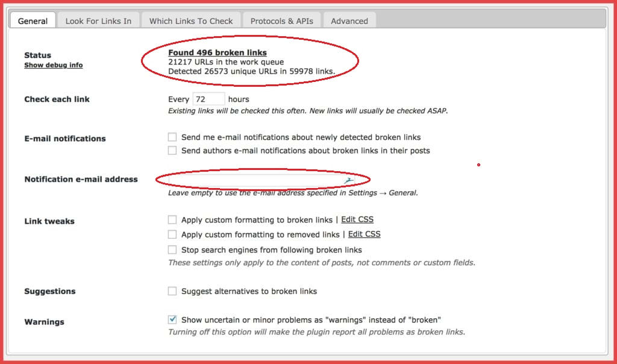Click the icon inside the e-mail address field
Image resolution: width=617 pixels, height=364 pixels.
pos(348,181)
